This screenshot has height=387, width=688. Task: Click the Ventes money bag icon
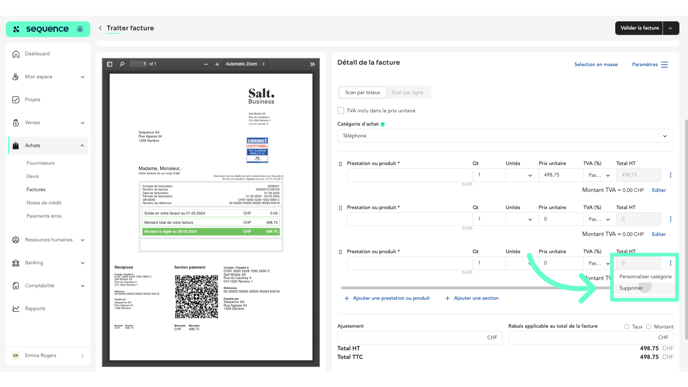click(x=16, y=123)
